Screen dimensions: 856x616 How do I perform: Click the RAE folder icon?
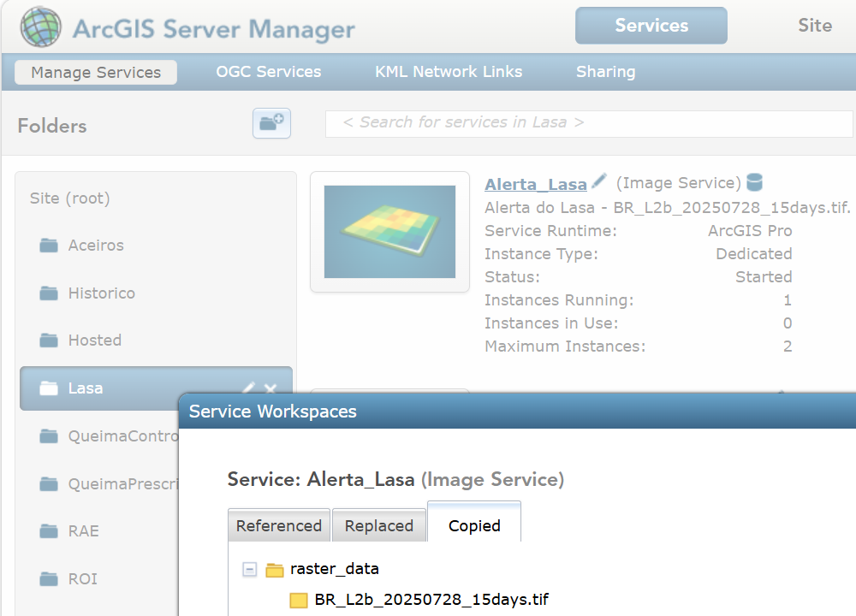(49, 531)
